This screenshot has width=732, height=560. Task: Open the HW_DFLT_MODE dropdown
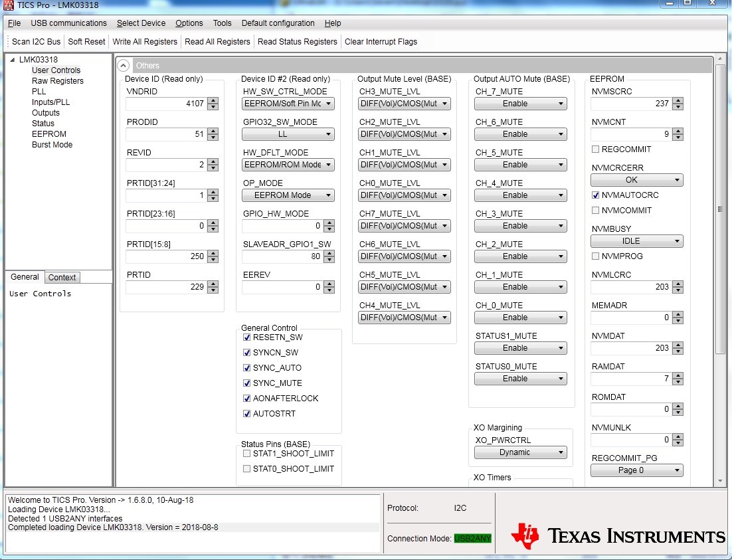tap(288, 165)
